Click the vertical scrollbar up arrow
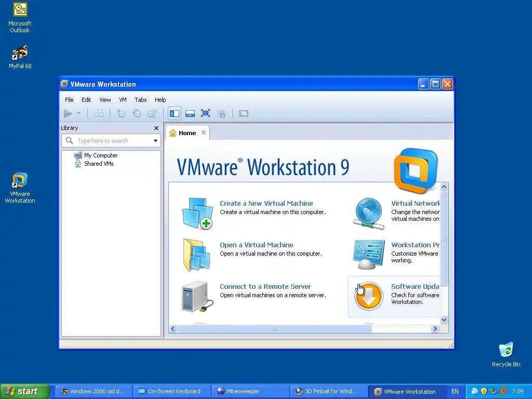532x399 pixels. pyautogui.click(x=444, y=187)
